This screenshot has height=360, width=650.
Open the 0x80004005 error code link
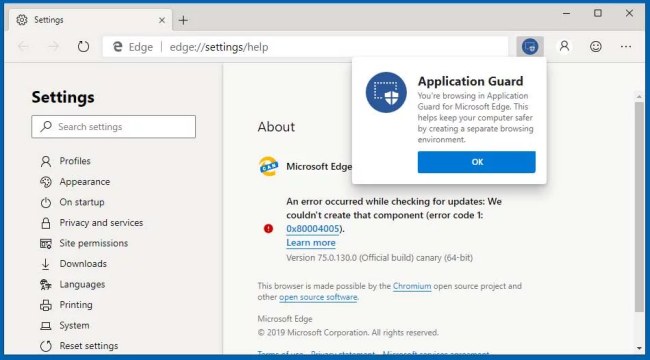(313, 229)
